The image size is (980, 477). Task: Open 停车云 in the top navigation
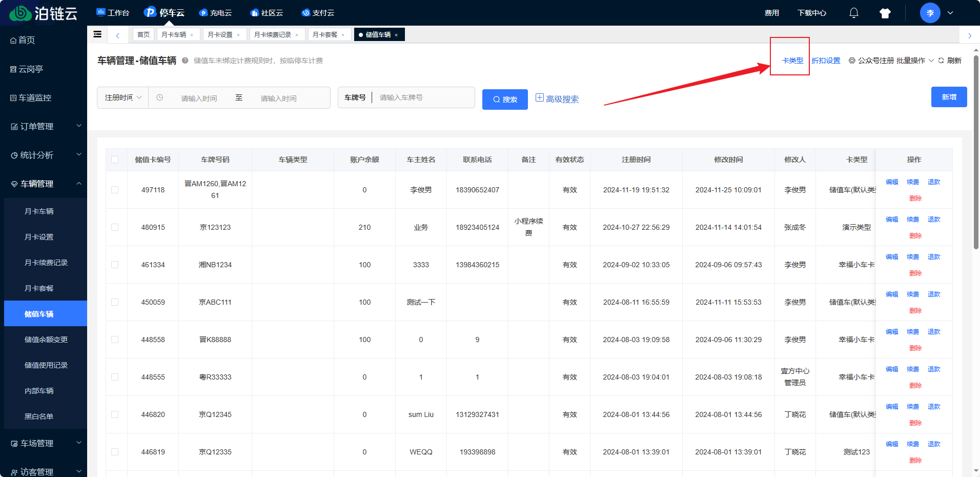[164, 13]
